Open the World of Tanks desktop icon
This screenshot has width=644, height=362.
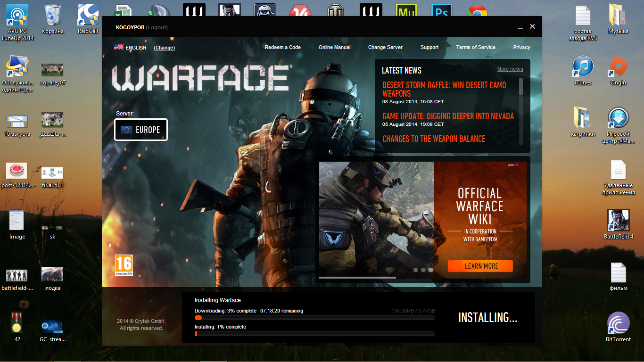click(336, 10)
